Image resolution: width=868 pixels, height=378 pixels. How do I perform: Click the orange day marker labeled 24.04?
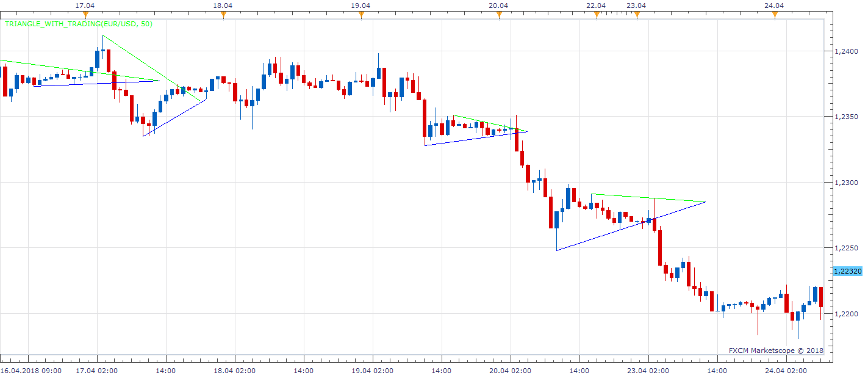tap(775, 15)
